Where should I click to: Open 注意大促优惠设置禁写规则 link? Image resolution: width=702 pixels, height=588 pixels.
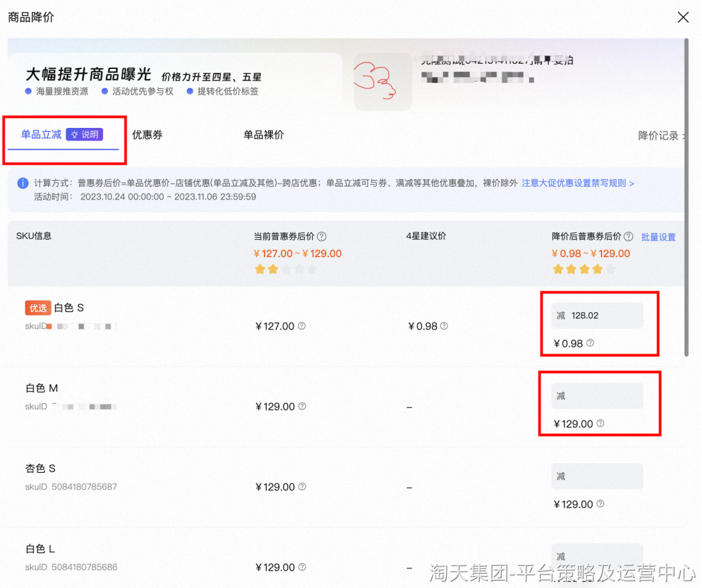pyautogui.click(x=577, y=183)
